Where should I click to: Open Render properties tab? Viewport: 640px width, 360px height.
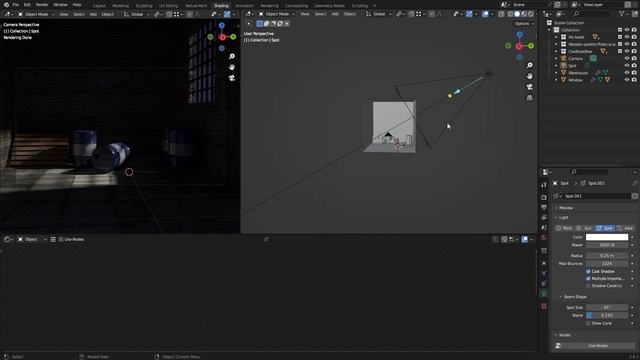[x=544, y=198]
